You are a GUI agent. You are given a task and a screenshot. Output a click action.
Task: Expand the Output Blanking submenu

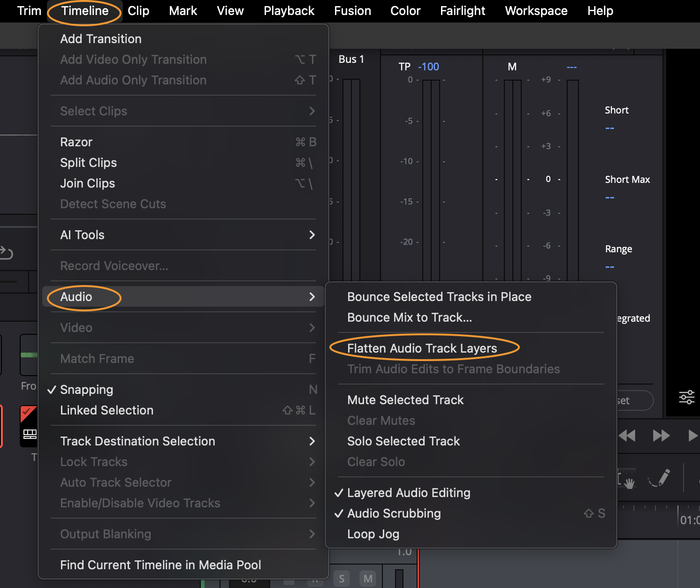tap(183, 534)
